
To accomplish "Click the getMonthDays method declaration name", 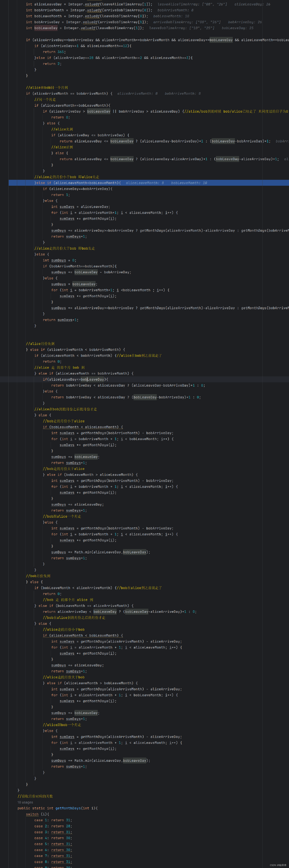I will [68, 808].
